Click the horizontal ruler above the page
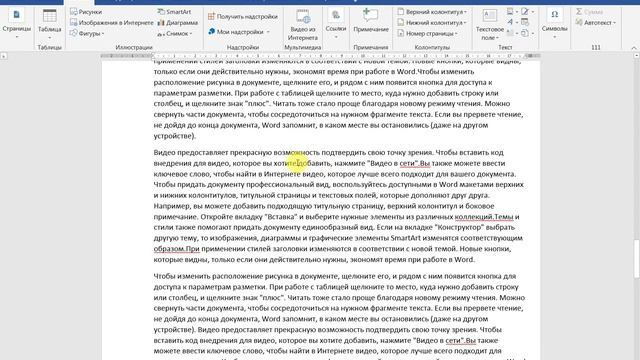The image size is (640, 360). pos(321,56)
